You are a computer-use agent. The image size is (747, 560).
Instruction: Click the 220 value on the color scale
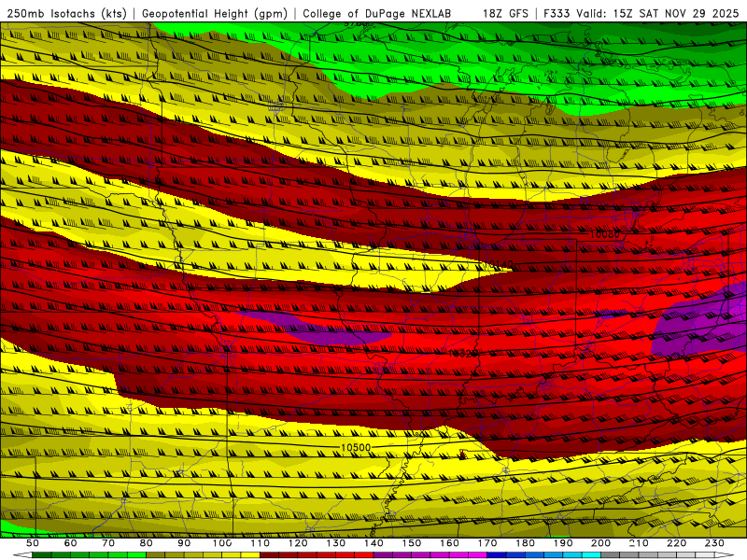pyautogui.click(x=676, y=543)
